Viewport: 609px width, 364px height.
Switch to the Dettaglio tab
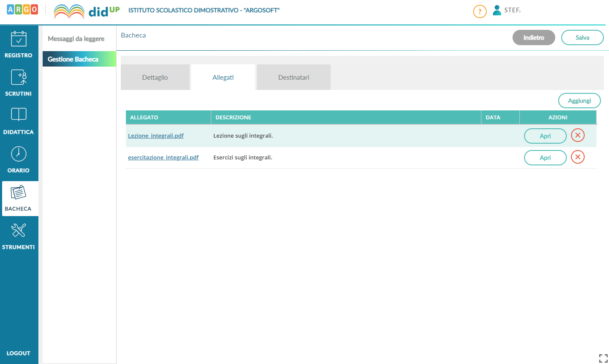(155, 77)
